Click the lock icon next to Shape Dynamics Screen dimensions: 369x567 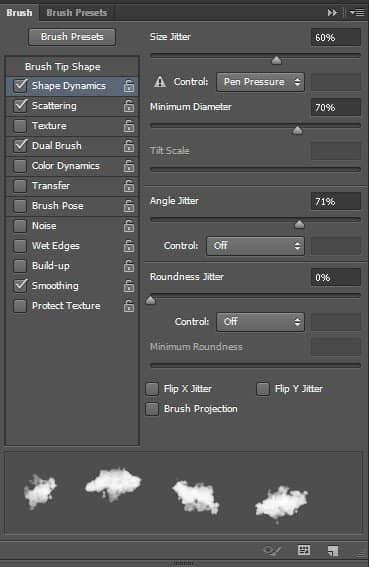coord(129,86)
